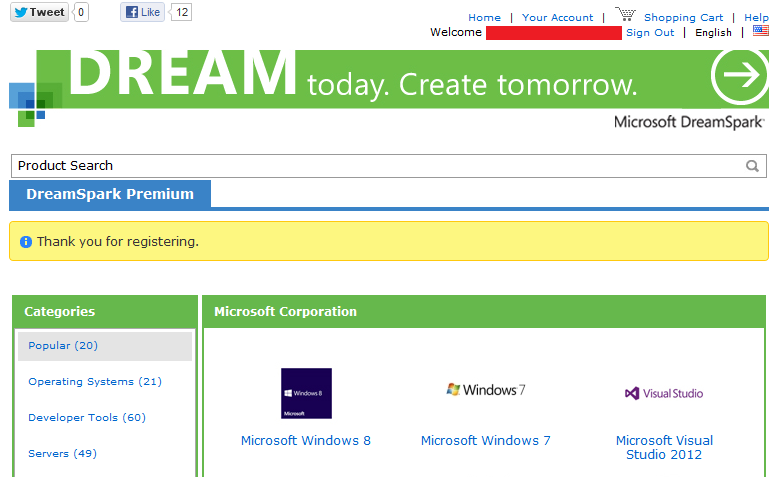Click the Facebook Like button

pyautogui.click(x=142, y=12)
